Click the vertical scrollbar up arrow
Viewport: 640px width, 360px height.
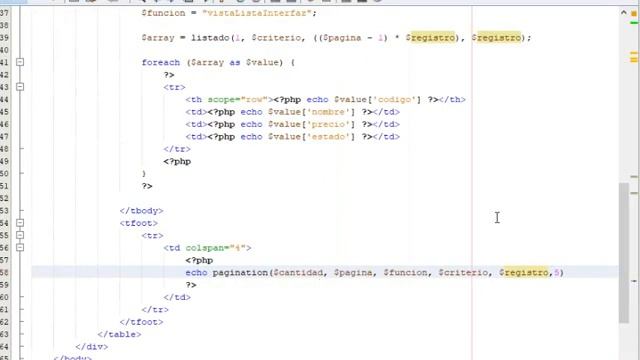[x=623, y=13]
